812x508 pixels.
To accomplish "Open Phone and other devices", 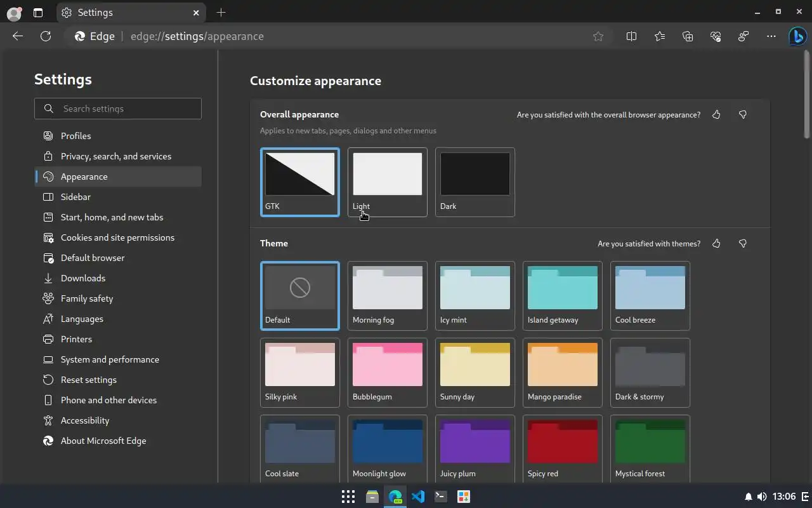I will [118, 400].
